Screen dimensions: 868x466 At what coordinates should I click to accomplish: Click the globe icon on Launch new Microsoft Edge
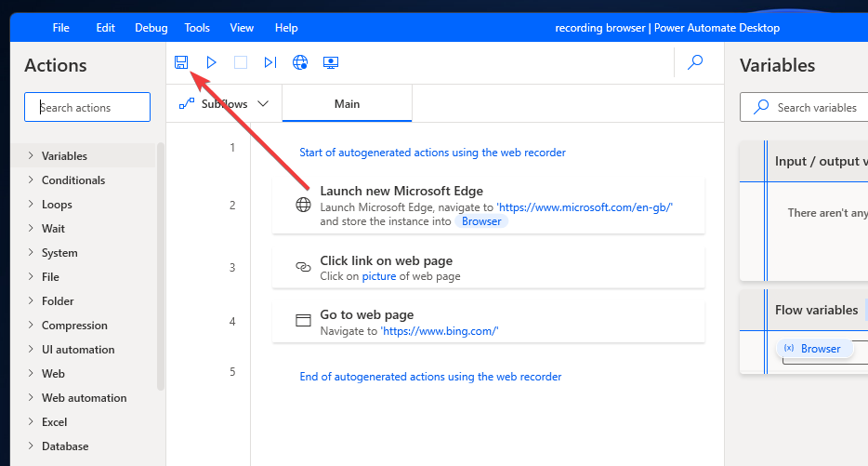pos(303,205)
